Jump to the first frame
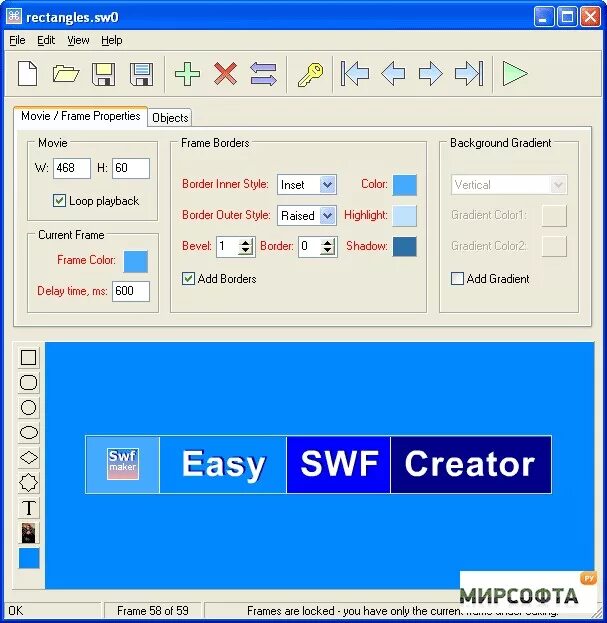The width and height of the screenshot is (607, 623). coord(355,74)
